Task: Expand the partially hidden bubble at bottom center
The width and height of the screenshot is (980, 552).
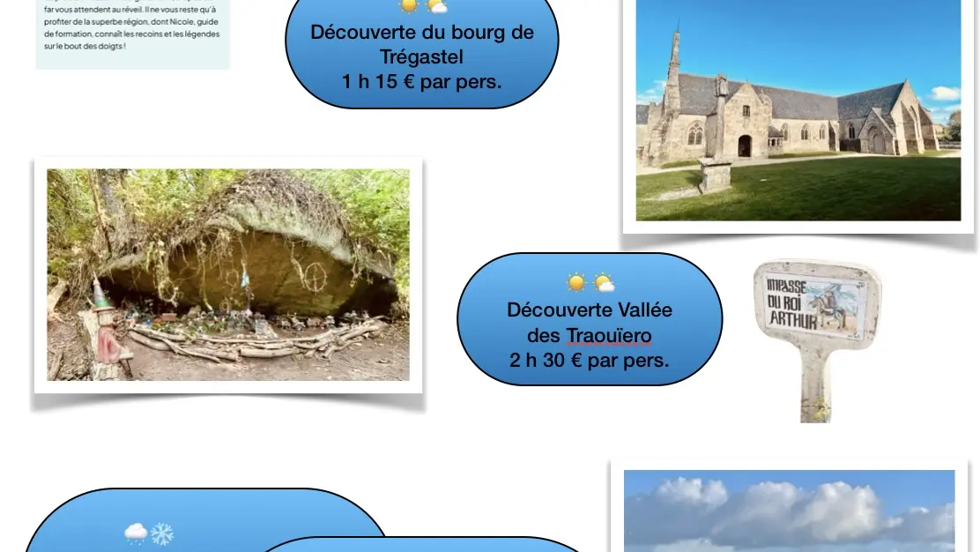Action: click(x=423, y=545)
